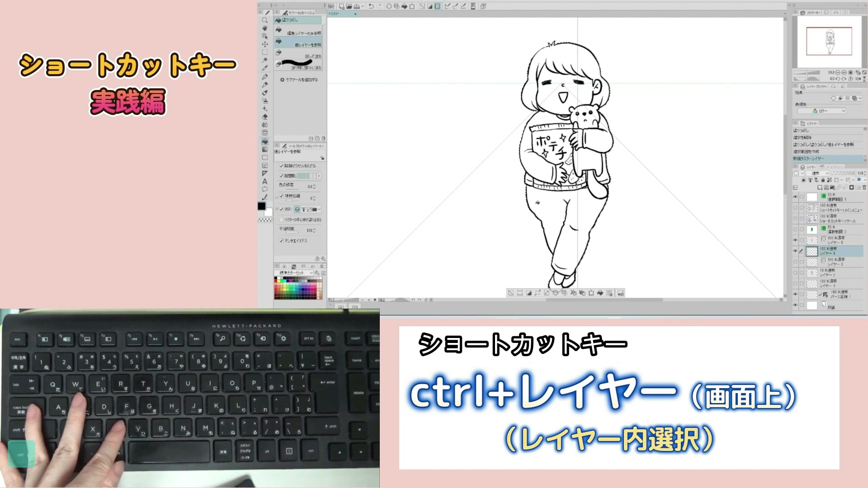Viewport: 868px width, 488px height.
Task: Switch to サブツール[塗りつぶし] tab
Action: [x=298, y=13]
